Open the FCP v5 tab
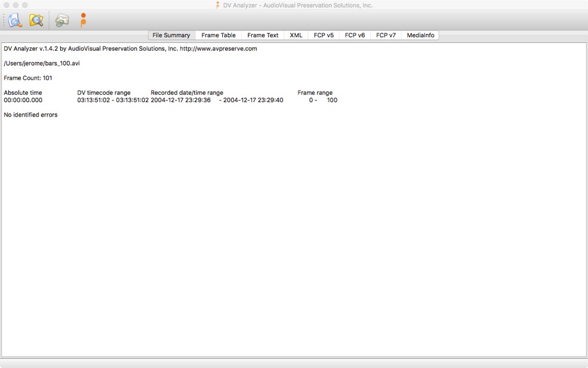 pyautogui.click(x=324, y=35)
